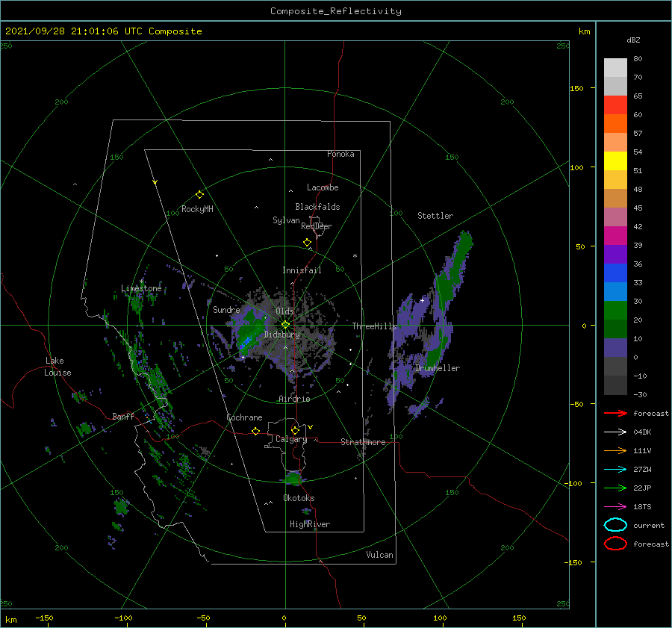Click the yellow diamond marker below RedDeer
The width and height of the screenshot is (672, 628).
tap(307, 243)
